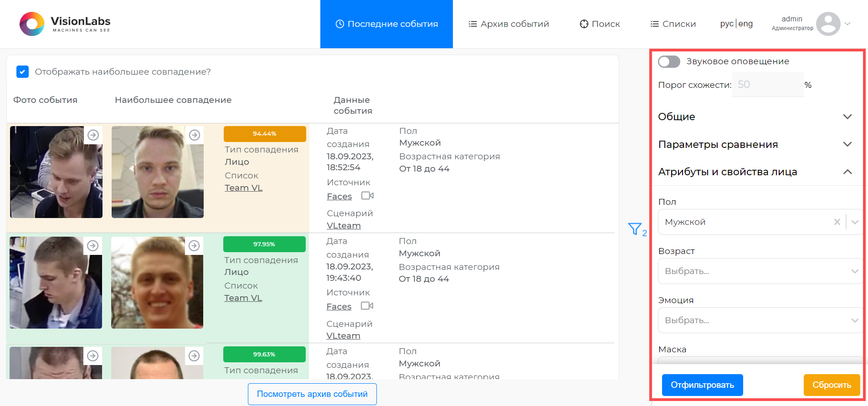Click the 97.95% similarity badge
The height and width of the screenshot is (406, 868).
click(264, 244)
